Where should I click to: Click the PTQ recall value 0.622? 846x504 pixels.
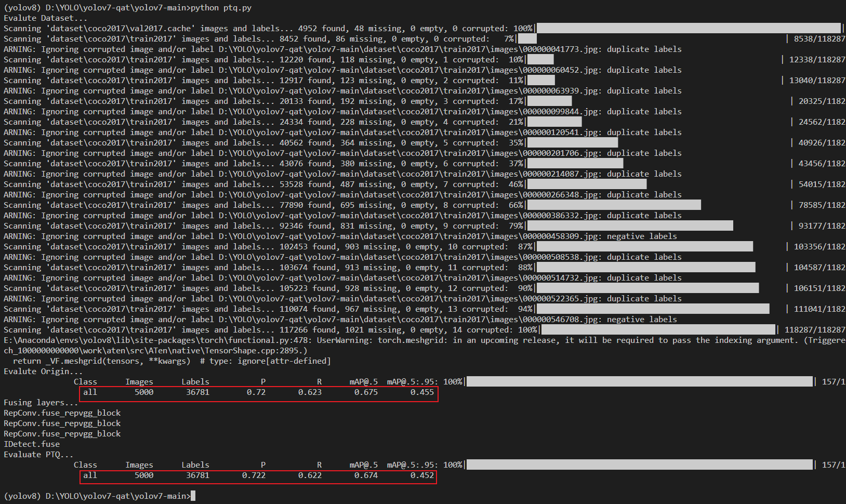pyautogui.click(x=310, y=475)
